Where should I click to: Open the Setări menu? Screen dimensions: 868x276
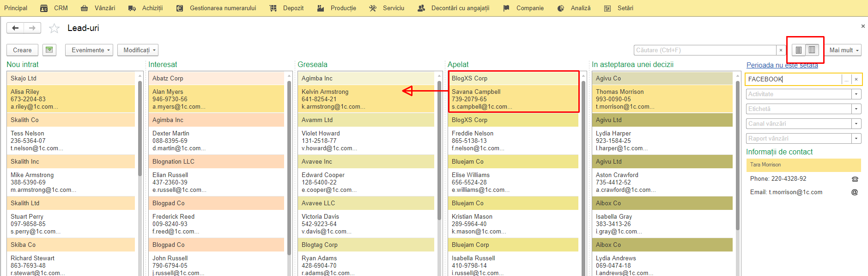point(619,8)
